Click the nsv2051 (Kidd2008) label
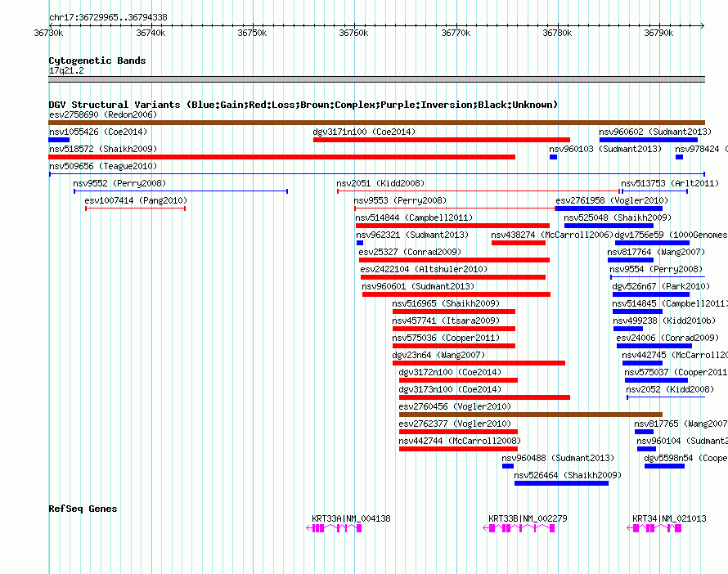Viewport: 728px width, 574px height. pos(380,183)
